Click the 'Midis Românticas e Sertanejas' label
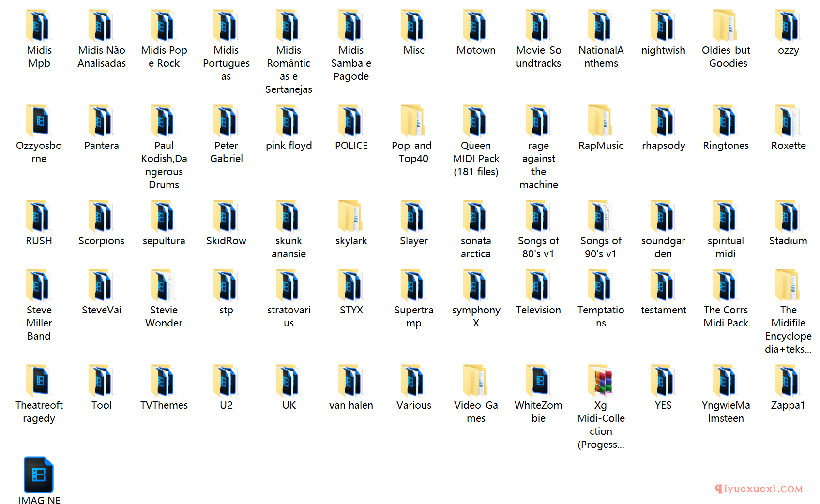Screen dimensions: 820x504 click(289, 70)
